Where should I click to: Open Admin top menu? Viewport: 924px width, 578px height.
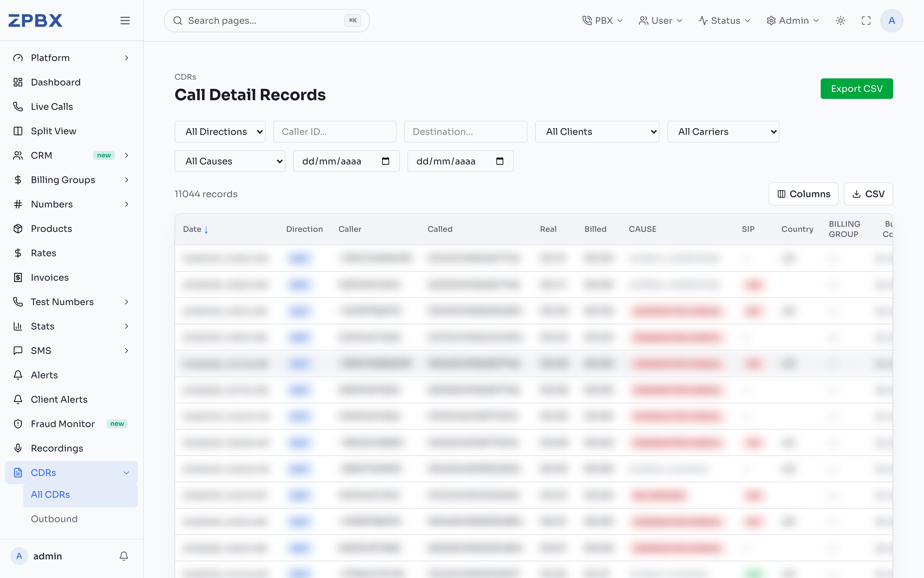[793, 20]
